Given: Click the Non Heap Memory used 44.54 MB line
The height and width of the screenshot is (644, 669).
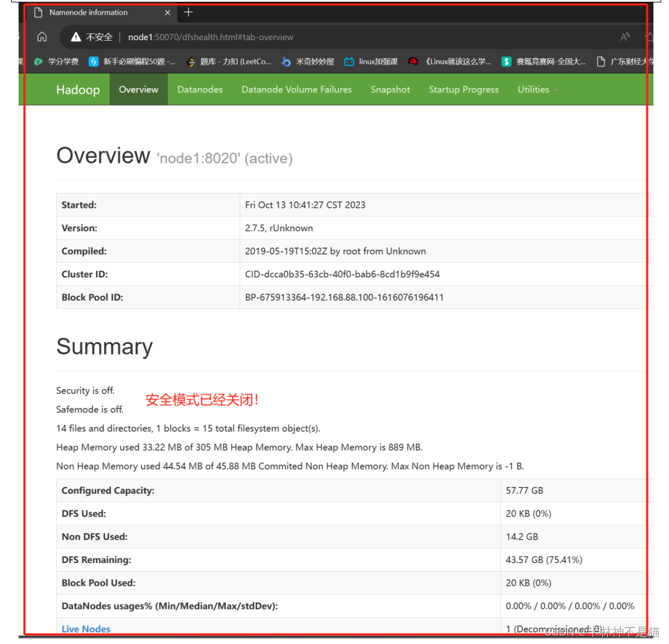Looking at the screenshot, I should tap(290, 466).
